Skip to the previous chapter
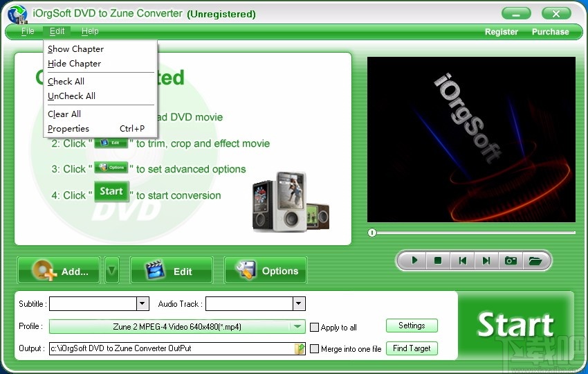This screenshot has width=588, height=374. coord(462,260)
